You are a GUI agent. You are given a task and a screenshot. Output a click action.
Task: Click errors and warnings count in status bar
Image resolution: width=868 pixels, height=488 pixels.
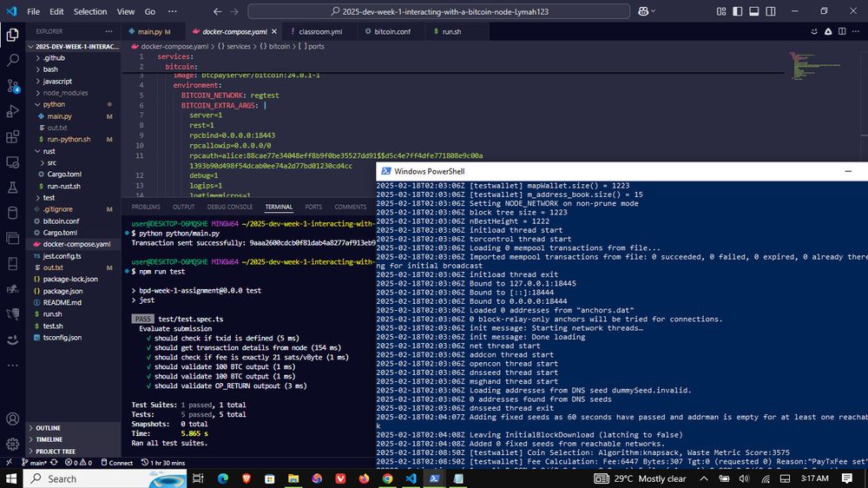pyautogui.click(x=78, y=463)
